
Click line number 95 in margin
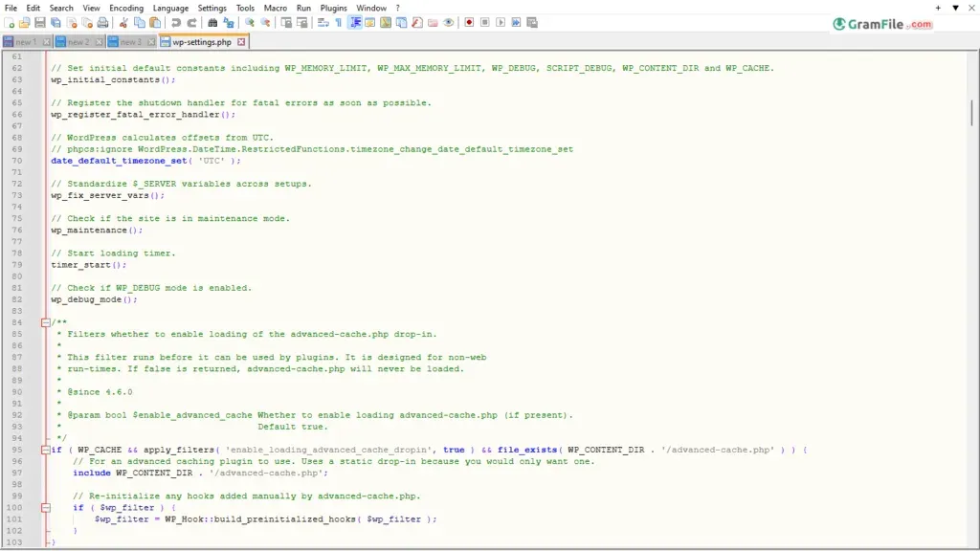tap(17, 450)
